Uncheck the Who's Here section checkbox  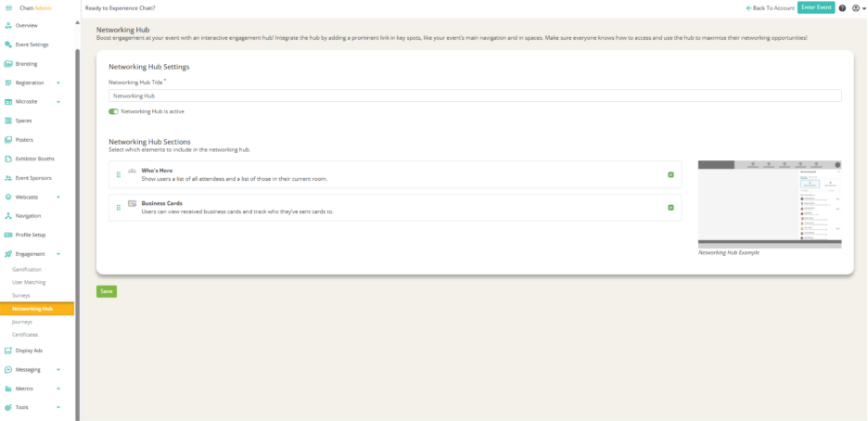[670, 174]
